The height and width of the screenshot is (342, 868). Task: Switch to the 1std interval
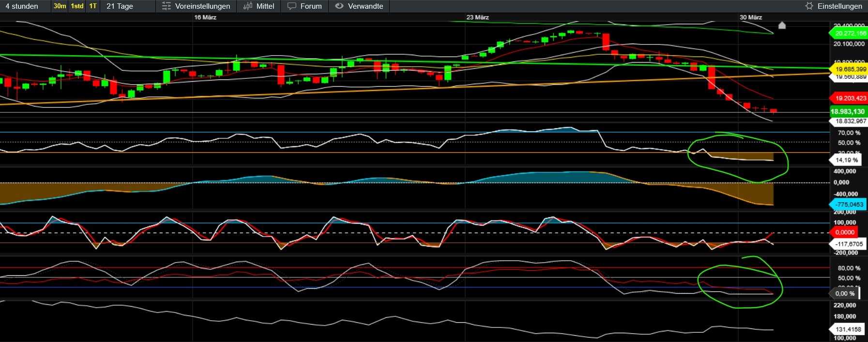(x=77, y=6)
